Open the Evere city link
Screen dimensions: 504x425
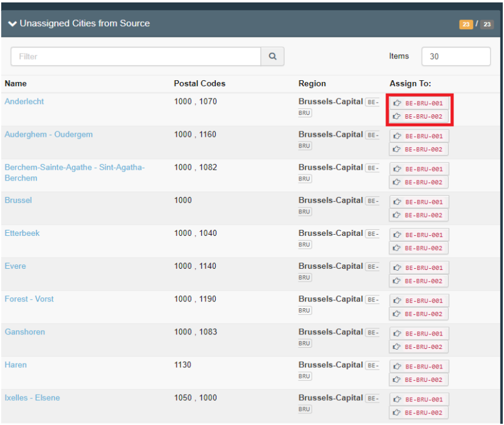(x=15, y=266)
